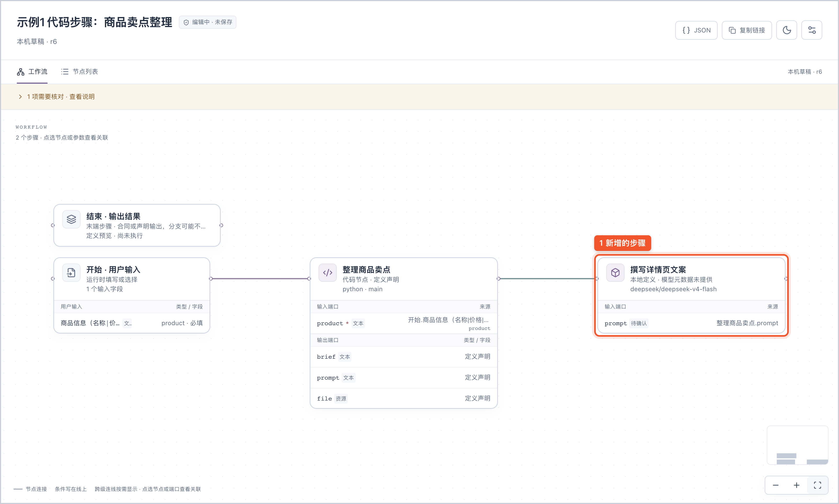This screenshot has width=839, height=504.
Task: Open the settings sliders icon
Action: pyautogui.click(x=812, y=30)
